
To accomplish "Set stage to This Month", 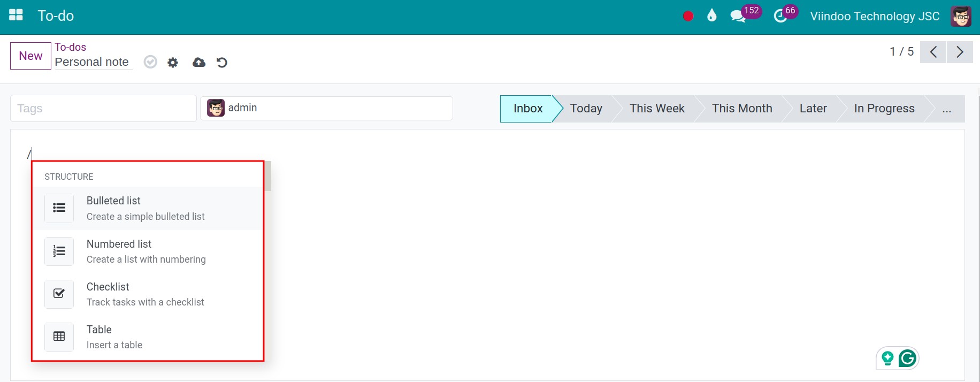I will (x=742, y=109).
